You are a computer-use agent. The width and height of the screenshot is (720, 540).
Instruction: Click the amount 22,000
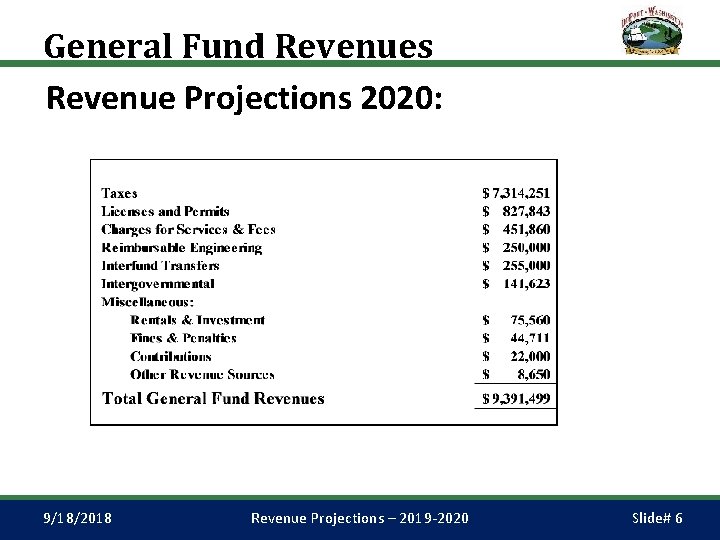530,356
